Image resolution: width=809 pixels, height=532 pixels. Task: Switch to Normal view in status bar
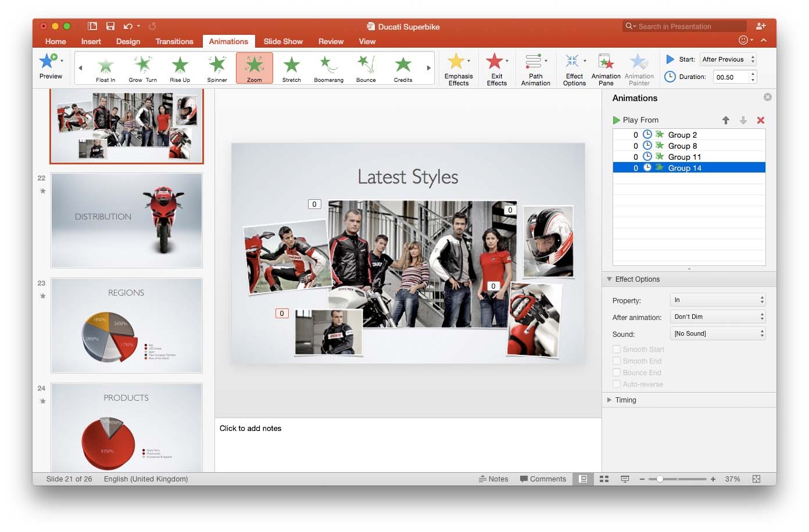pyautogui.click(x=583, y=479)
